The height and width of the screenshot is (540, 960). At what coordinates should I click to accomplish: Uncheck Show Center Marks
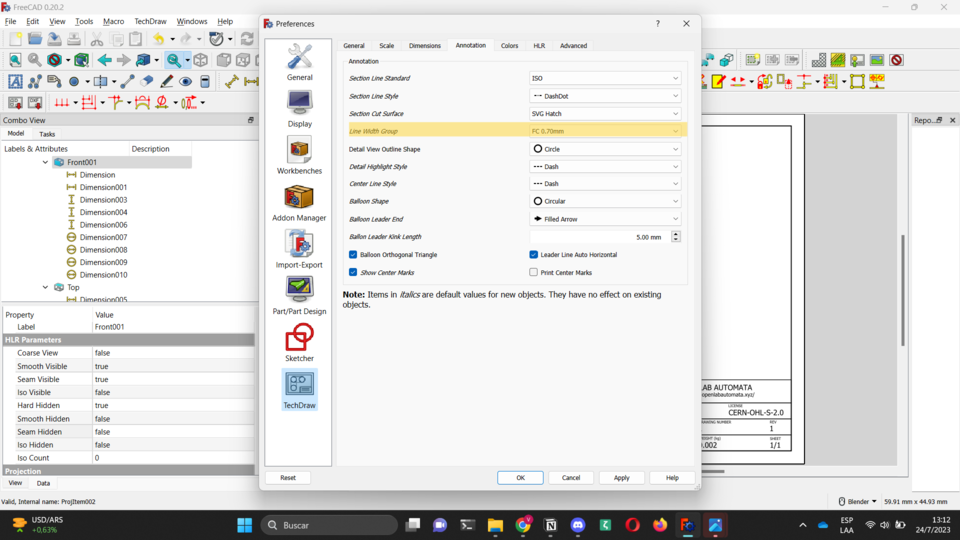[353, 272]
